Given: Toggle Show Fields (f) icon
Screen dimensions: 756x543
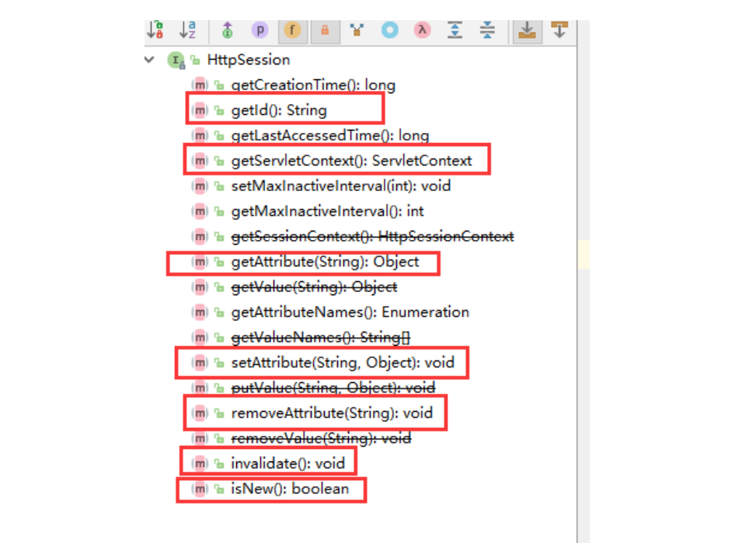Looking at the screenshot, I should 292,30.
